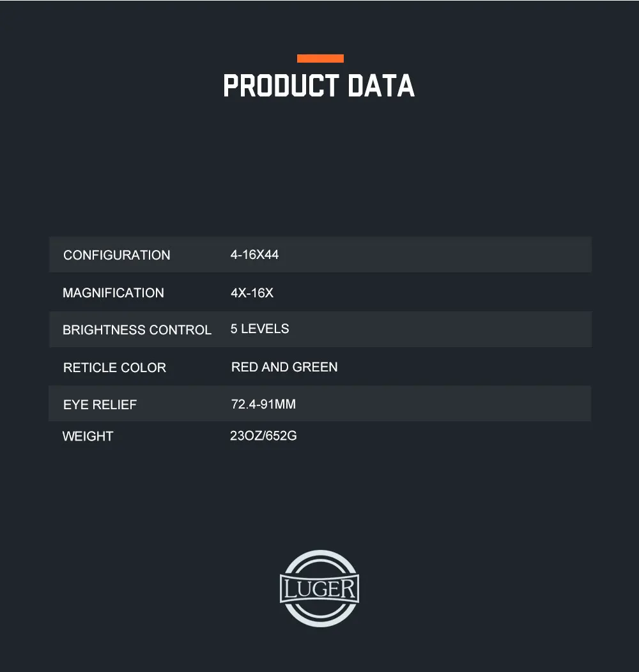
Task: Select the MAGNIFICATION label
Action: click(x=113, y=293)
